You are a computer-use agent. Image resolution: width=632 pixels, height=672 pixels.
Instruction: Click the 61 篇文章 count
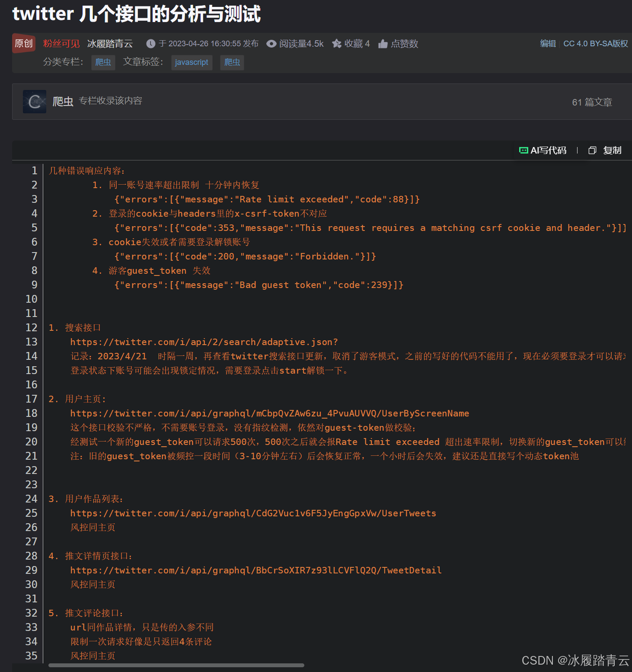coord(592,102)
